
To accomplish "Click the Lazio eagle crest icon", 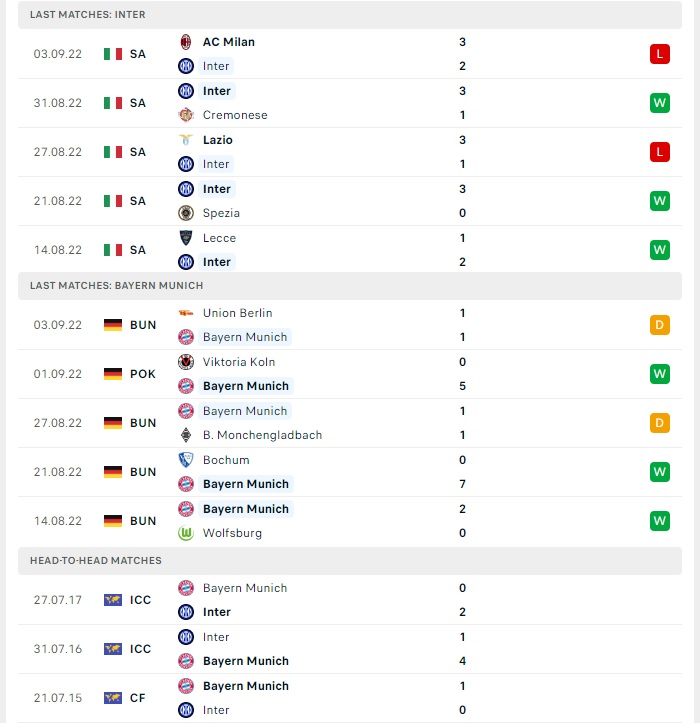I will pos(186,140).
